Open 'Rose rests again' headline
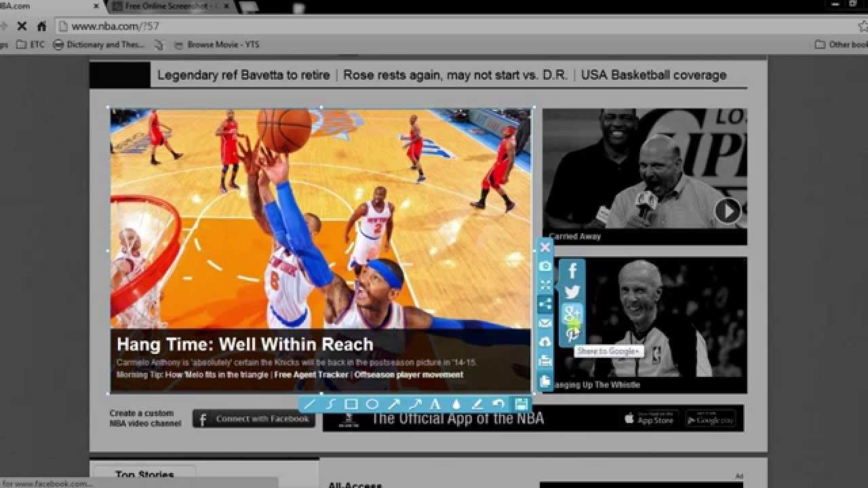868x488 pixels. (x=455, y=75)
